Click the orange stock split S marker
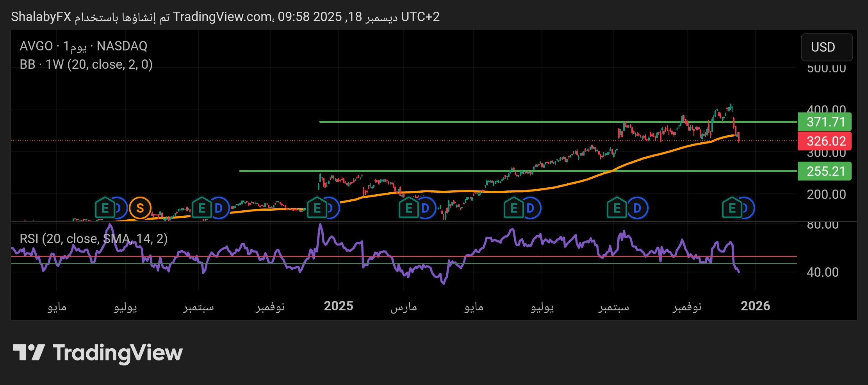Viewport: 868px width, 385px height. (140, 208)
